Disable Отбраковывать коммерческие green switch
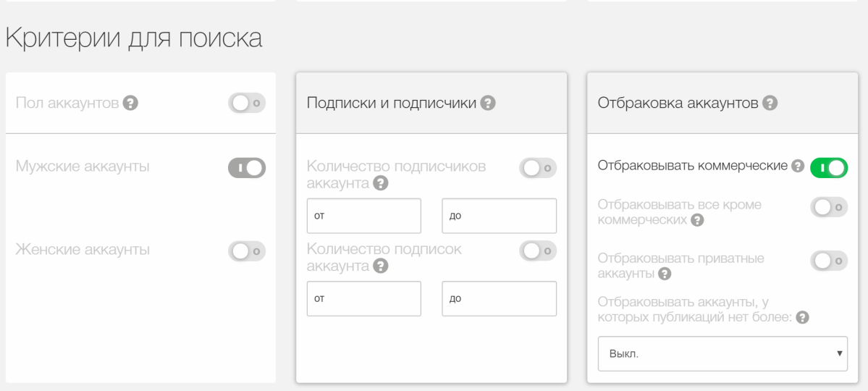Viewport: 868px width, 391px height. coord(828,168)
